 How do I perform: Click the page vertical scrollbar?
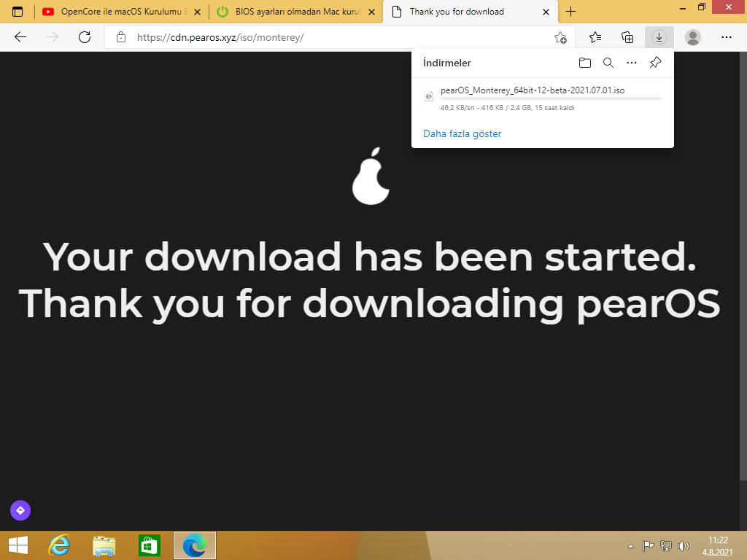743,267
